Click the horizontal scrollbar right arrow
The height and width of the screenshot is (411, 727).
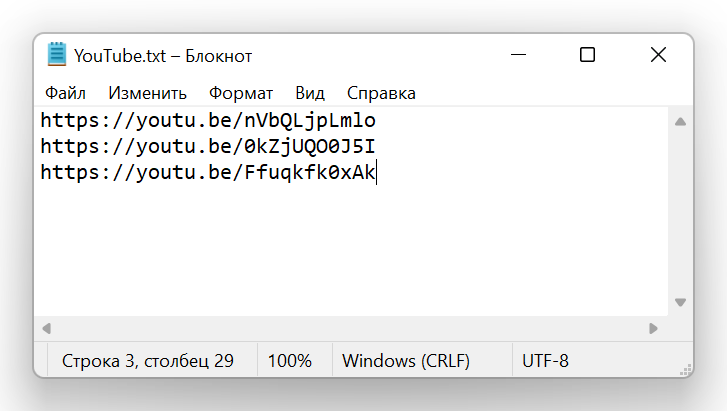653,328
